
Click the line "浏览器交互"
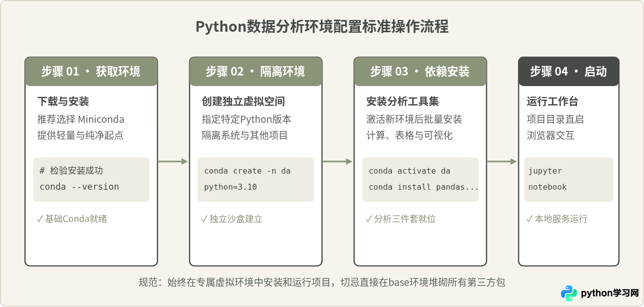click(x=550, y=135)
